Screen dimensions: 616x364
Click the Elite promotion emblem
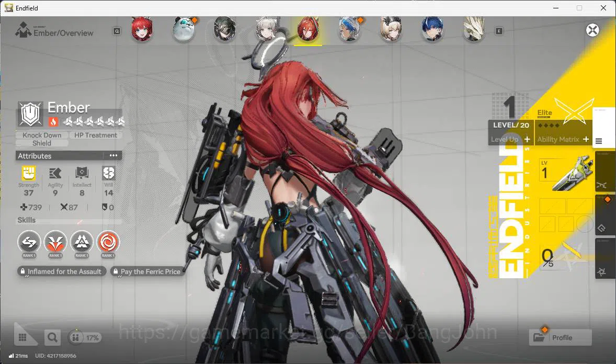click(573, 111)
